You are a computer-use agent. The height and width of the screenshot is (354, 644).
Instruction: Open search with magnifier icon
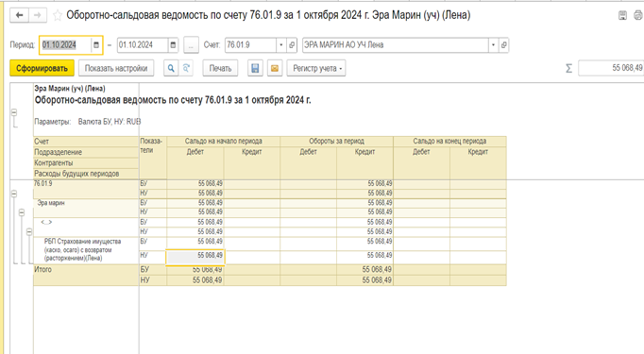(x=171, y=68)
